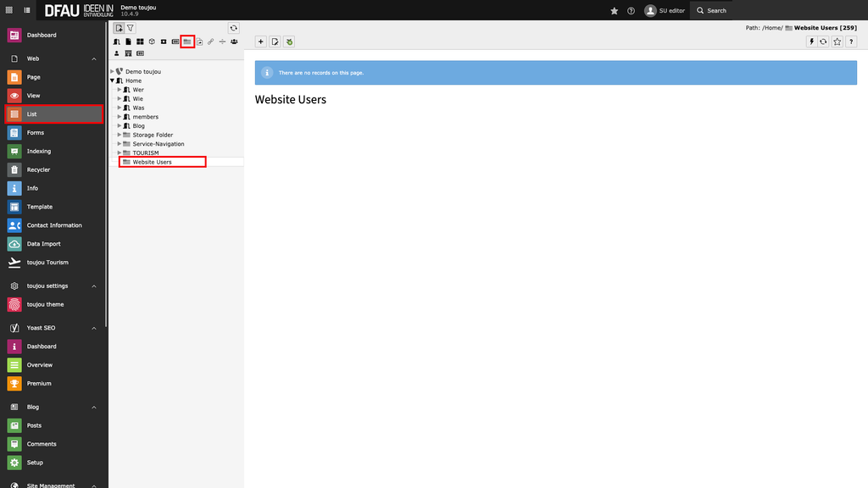The width and height of the screenshot is (868, 488).
Task: Collapse the Yoast SEO module group
Action: pyautogui.click(x=94, y=328)
